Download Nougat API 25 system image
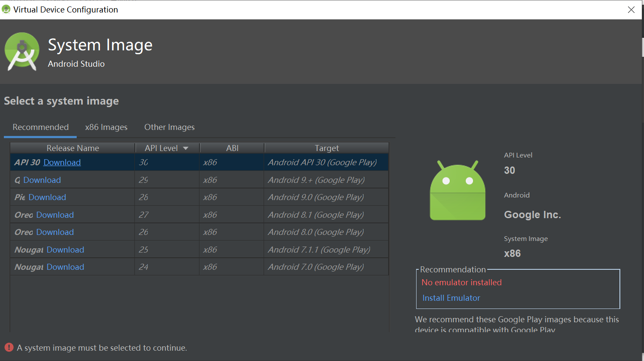The height and width of the screenshot is (361, 644). tap(65, 250)
